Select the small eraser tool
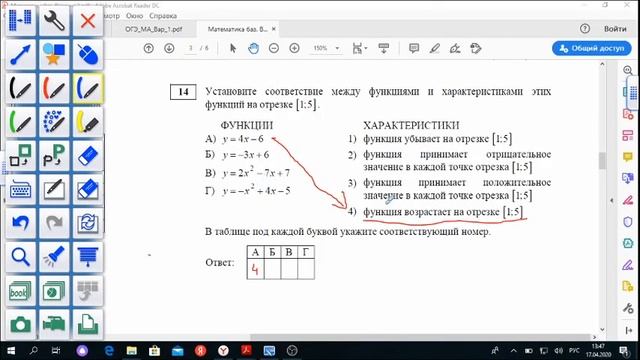 88,156
